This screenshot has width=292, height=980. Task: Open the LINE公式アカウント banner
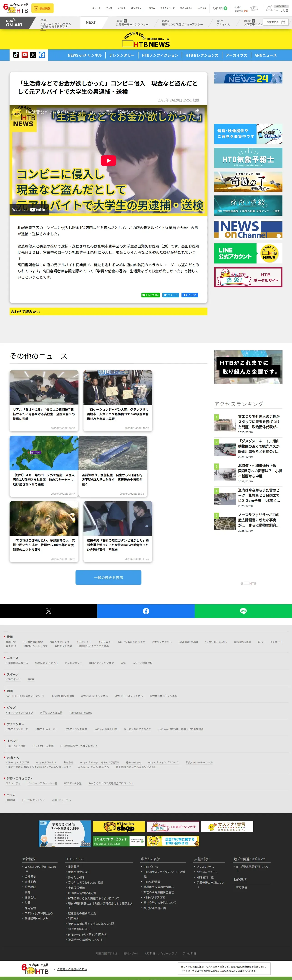click(x=248, y=253)
